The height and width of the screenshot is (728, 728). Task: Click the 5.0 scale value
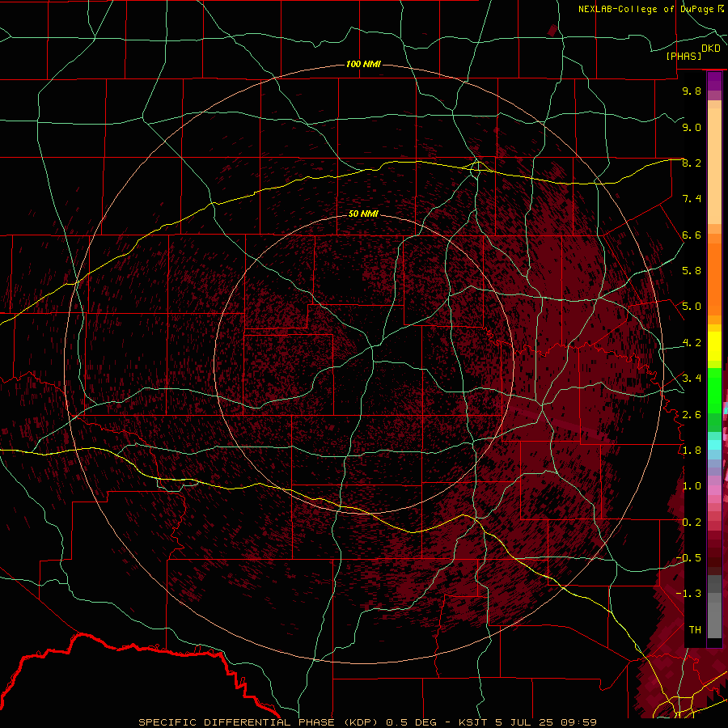pos(692,307)
